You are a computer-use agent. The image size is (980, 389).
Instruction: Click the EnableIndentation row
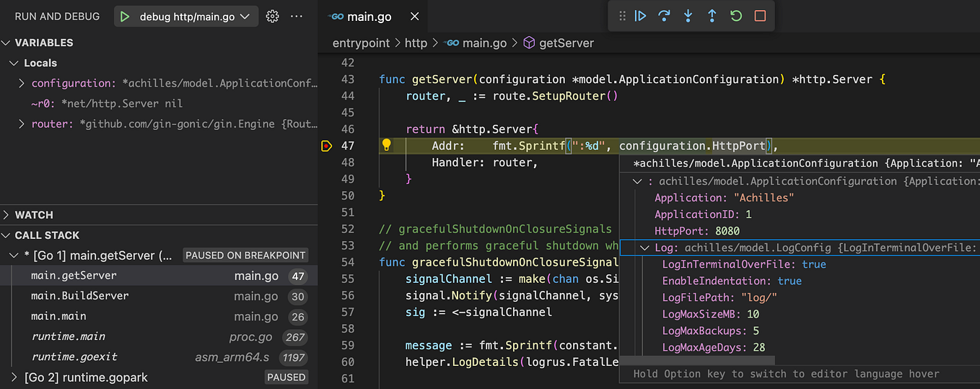pyautogui.click(x=800, y=281)
